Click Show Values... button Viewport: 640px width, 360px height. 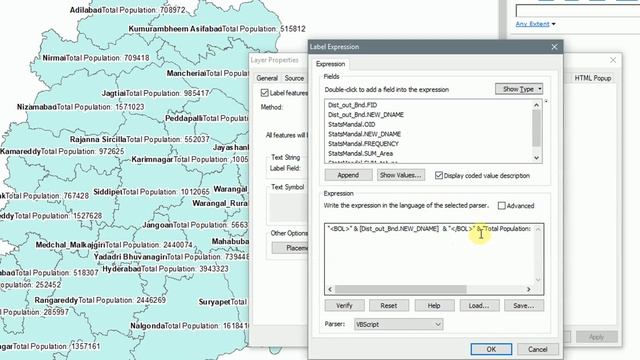pyautogui.click(x=400, y=175)
